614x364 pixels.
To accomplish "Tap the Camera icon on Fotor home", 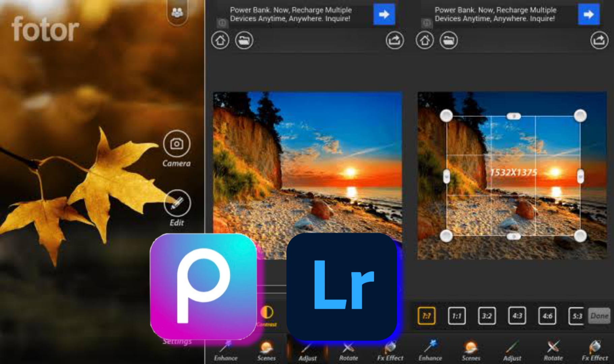I will pyautogui.click(x=177, y=144).
